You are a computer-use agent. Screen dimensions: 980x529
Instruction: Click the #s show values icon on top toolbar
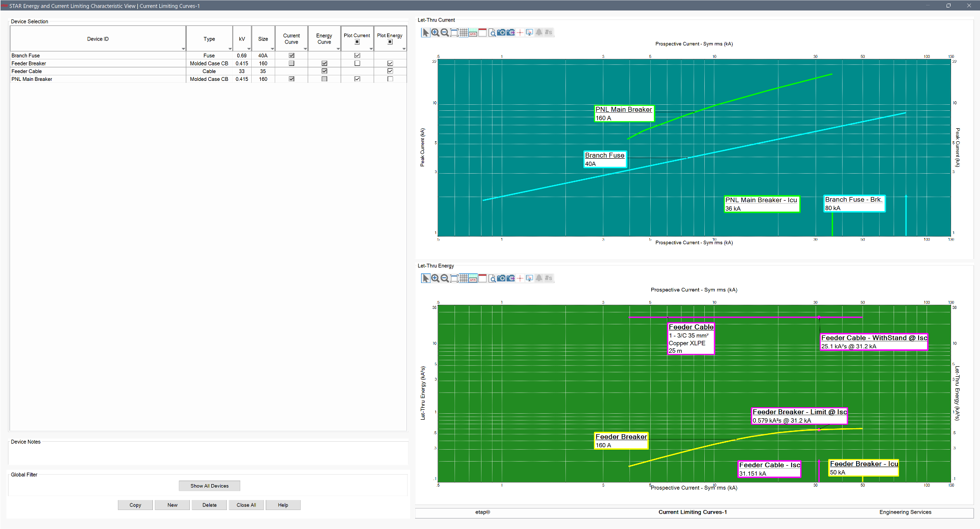click(x=548, y=32)
